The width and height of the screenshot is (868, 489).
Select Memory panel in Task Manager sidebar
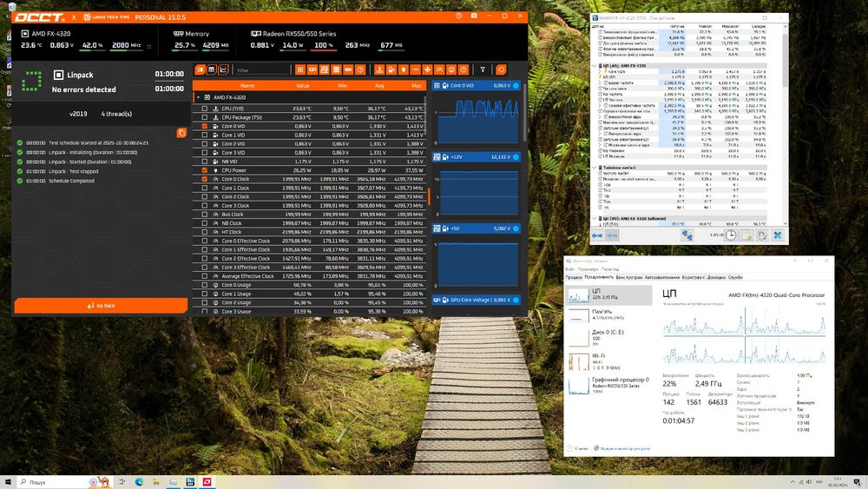tap(608, 314)
